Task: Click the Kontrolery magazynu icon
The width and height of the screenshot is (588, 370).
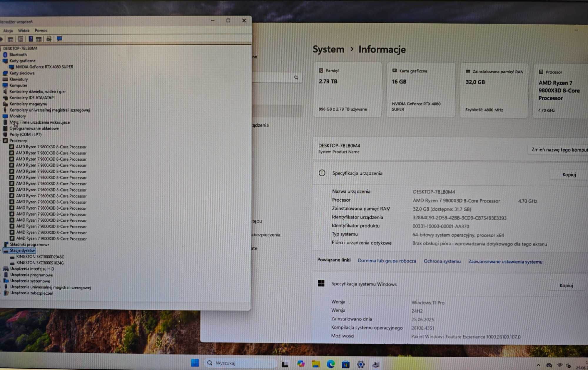Action: pyautogui.click(x=5, y=104)
